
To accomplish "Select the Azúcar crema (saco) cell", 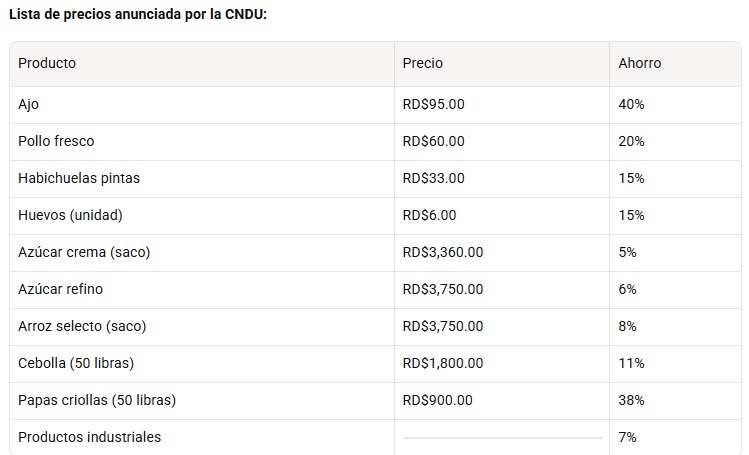I will 84,252.
